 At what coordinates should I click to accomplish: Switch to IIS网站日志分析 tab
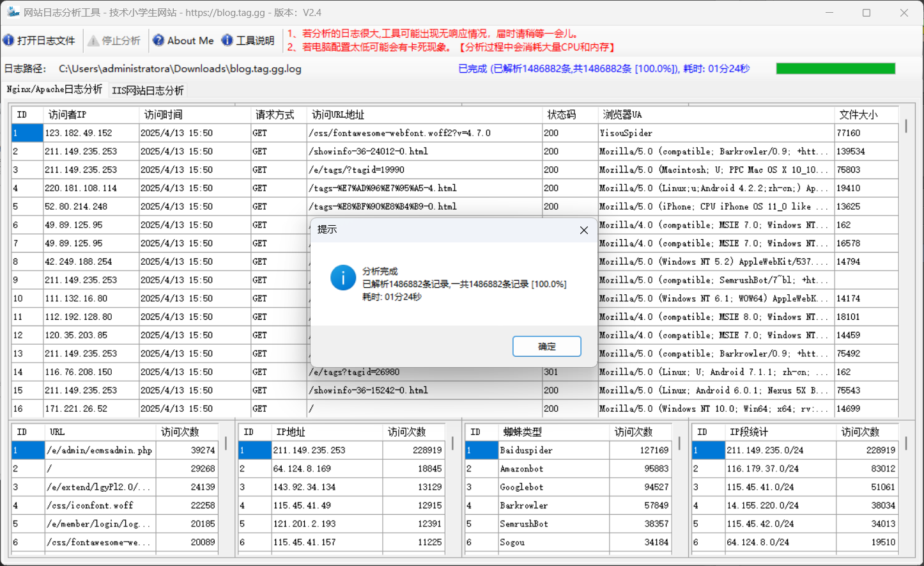tap(148, 90)
